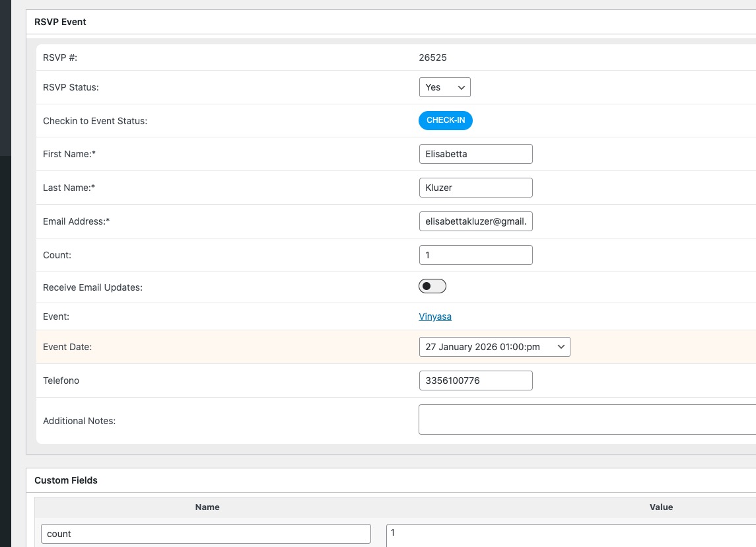Click the Telefono number field
Viewport: 756px width, 547px height.
click(475, 381)
